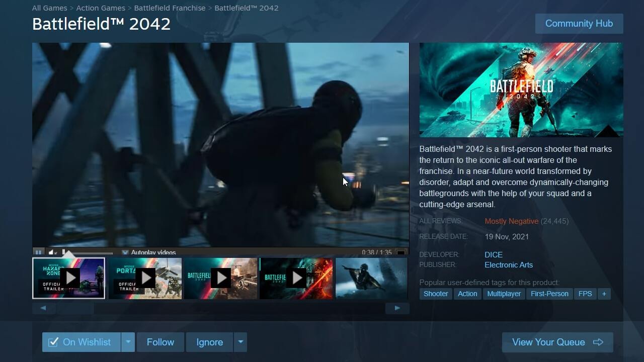Select the Action tag

tap(467, 294)
